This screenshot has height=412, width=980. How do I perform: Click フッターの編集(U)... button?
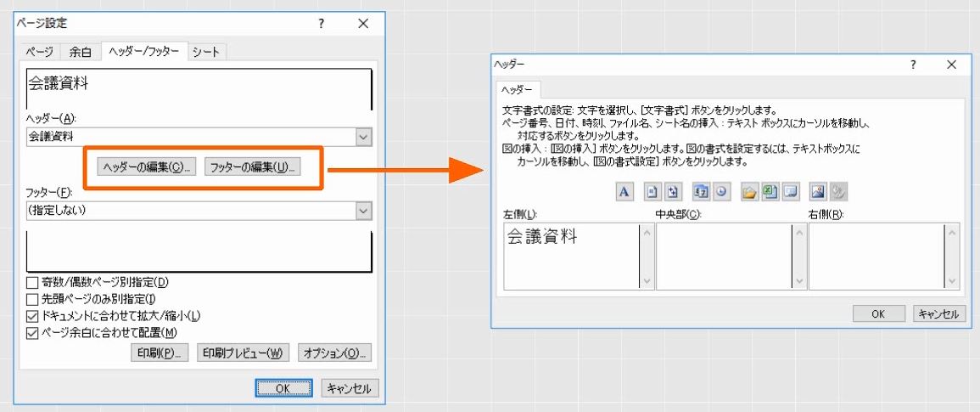click(x=253, y=166)
